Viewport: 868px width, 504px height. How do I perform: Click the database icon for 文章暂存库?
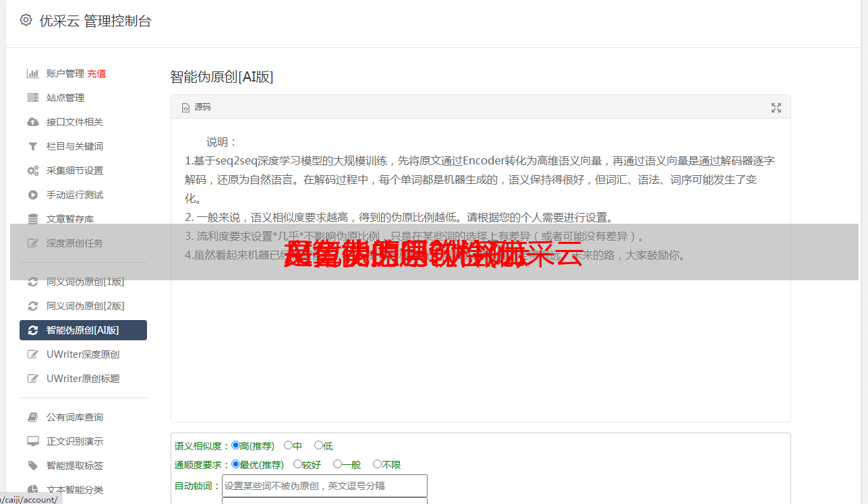point(32,219)
